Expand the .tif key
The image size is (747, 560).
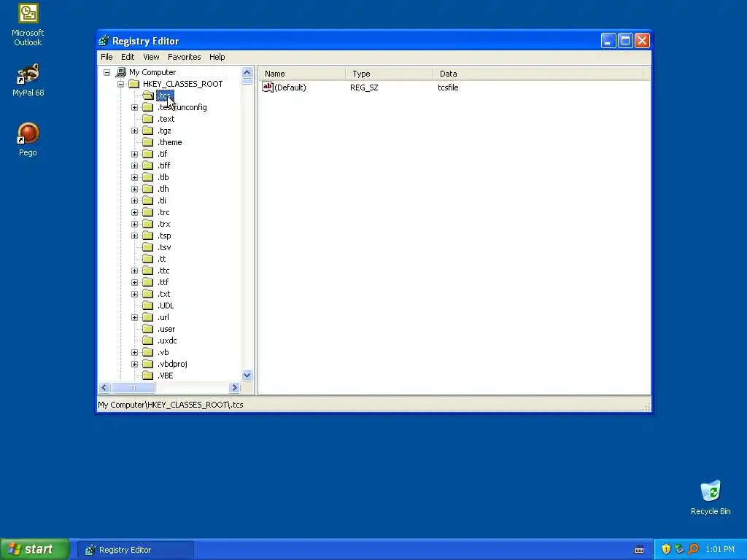point(134,154)
